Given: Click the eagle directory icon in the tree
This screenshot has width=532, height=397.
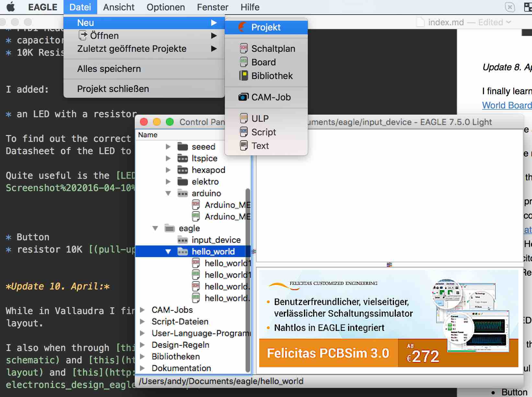Looking at the screenshot, I should tap(170, 228).
